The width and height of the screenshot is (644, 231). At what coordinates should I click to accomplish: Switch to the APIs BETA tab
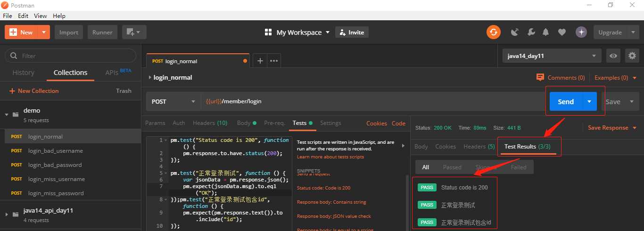[118, 73]
